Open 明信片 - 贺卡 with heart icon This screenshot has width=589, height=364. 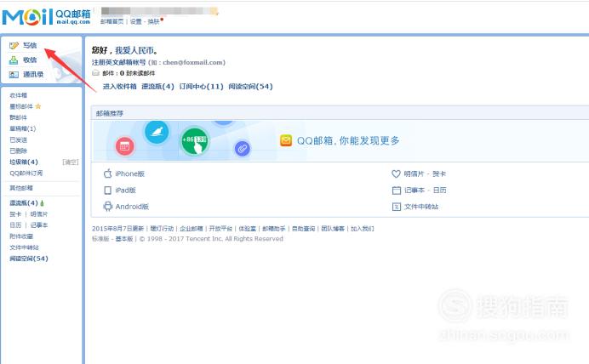[x=419, y=173]
